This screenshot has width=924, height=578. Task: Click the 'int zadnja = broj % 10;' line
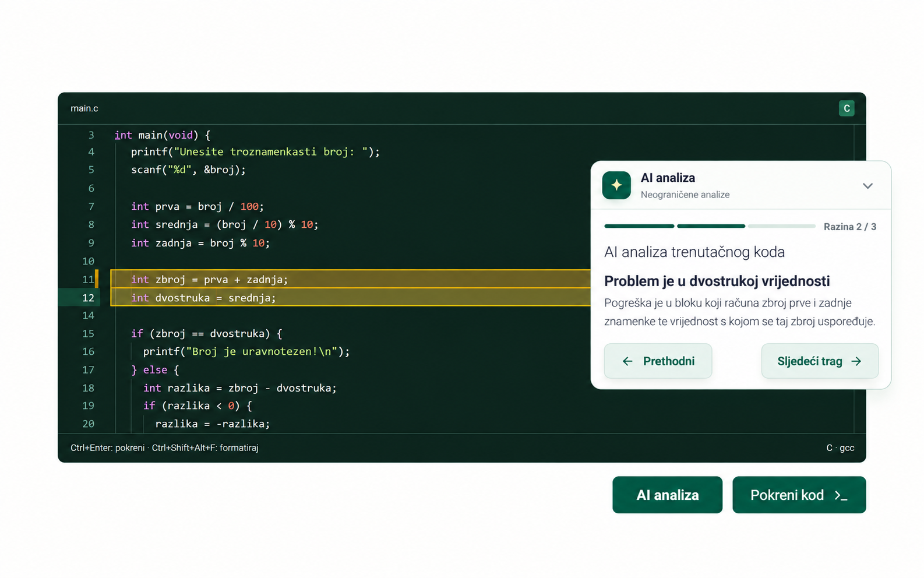click(200, 243)
